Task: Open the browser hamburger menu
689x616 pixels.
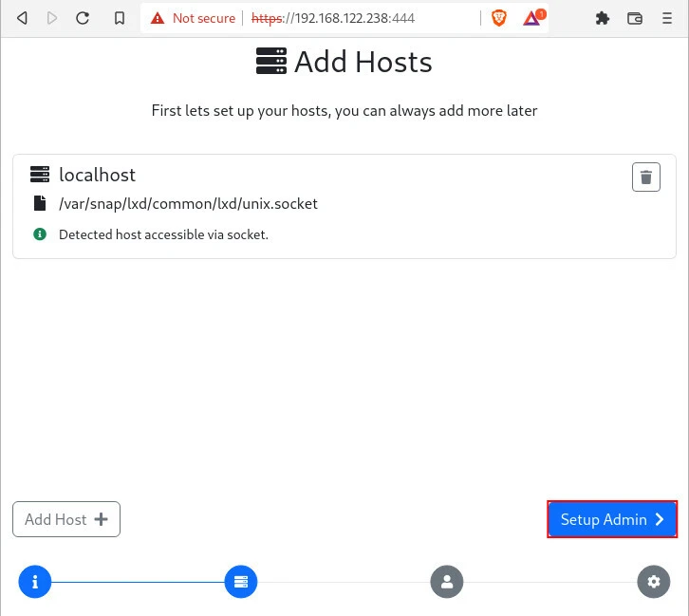Action: click(x=668, y=18)
